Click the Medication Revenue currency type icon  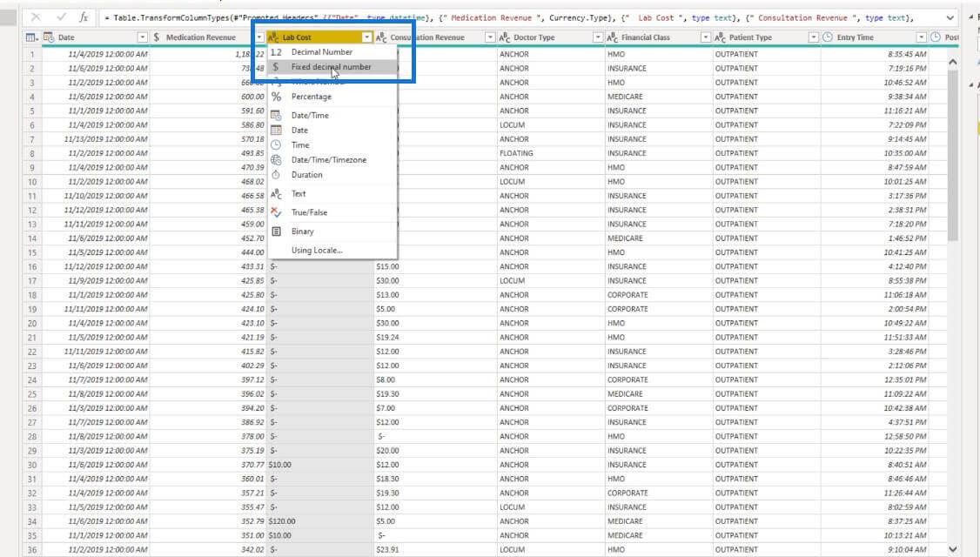pos(157,37)
